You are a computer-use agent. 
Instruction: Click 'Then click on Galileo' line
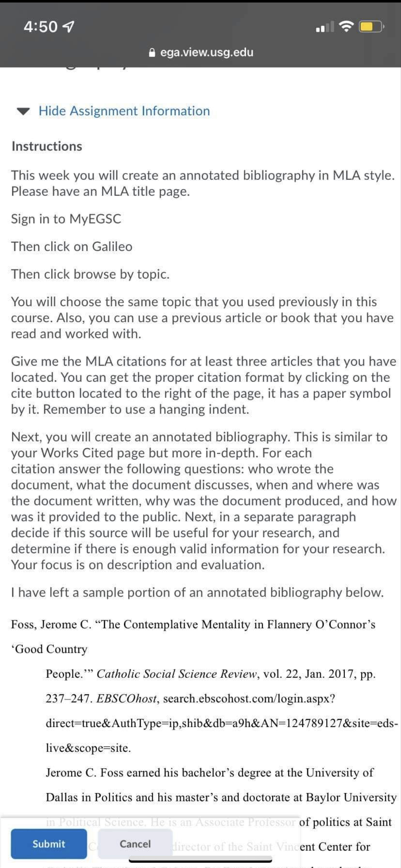tap(72, 247)
